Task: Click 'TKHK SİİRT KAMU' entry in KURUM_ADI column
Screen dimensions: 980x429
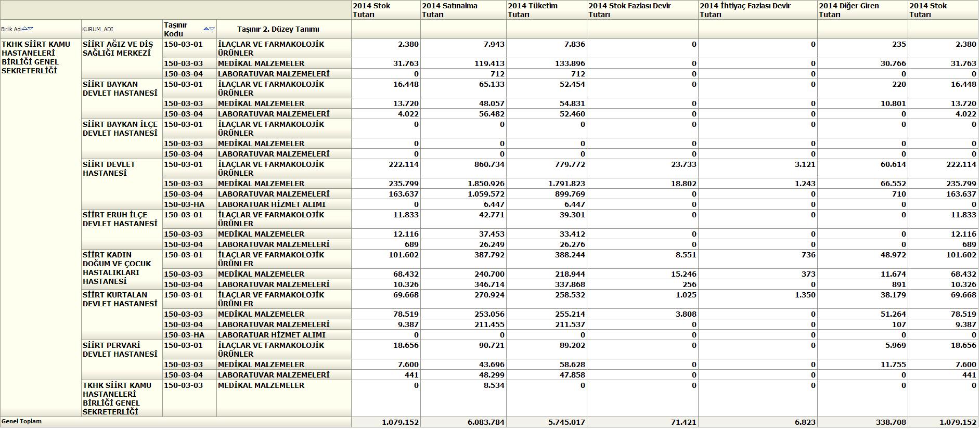Action: [117, 385]
